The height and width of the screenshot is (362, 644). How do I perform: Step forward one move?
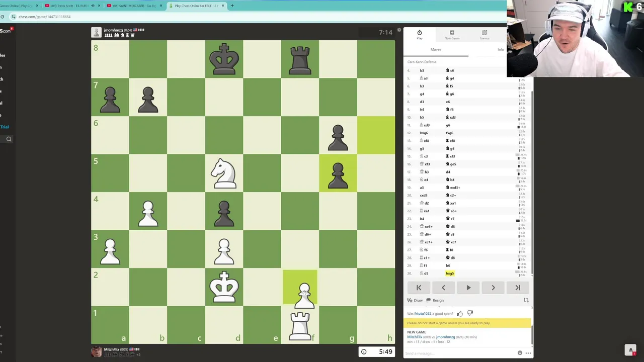tap(493, 288)
